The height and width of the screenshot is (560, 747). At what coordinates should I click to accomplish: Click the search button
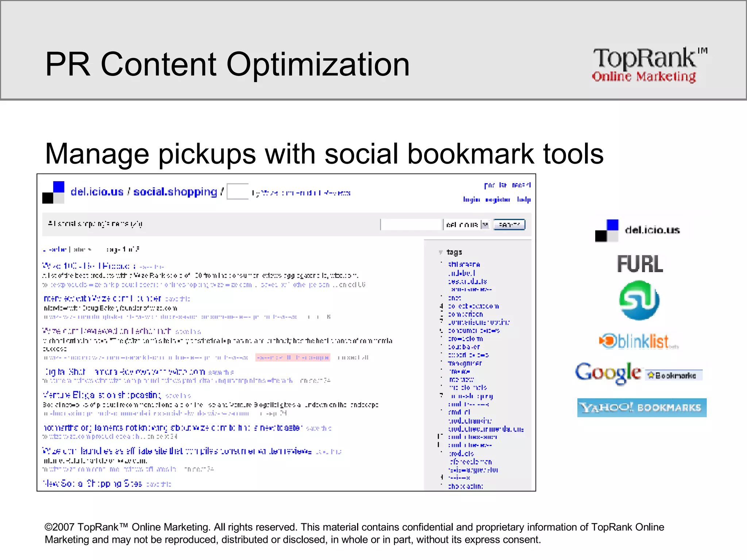(509, 225)
